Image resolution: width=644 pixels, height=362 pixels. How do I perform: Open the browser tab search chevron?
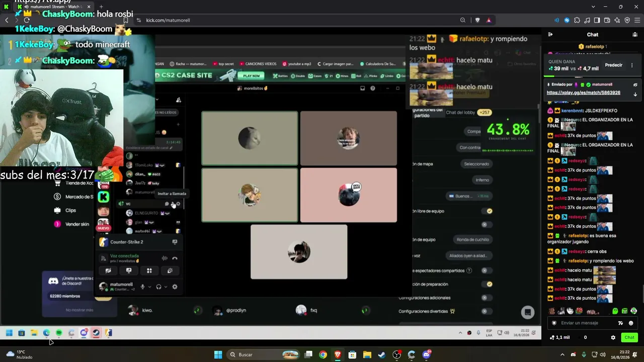click(593, 7)
